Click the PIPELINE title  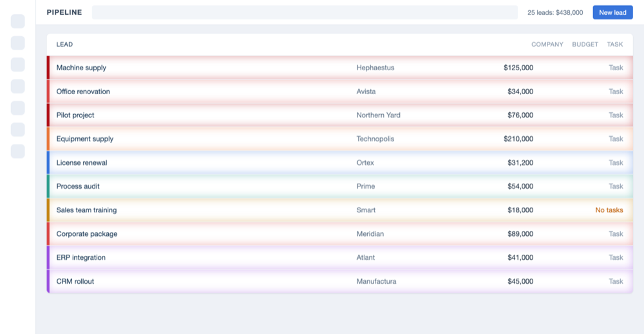pyautogui.click(x=64, y=12)
